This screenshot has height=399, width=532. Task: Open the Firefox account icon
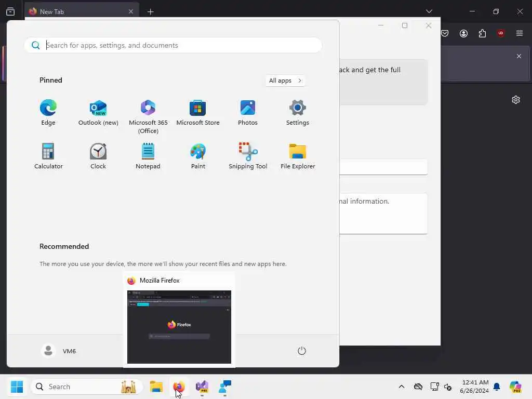pos(463,33)
